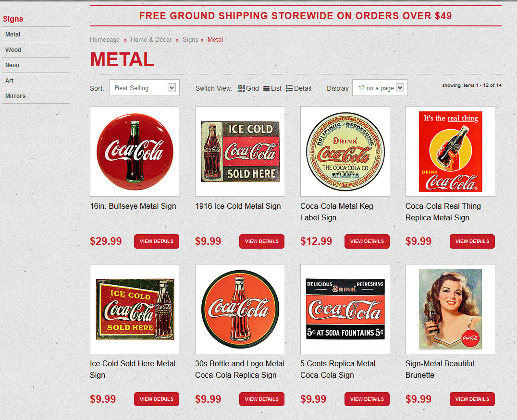Open the 1916 Ice Cold Metal Sign thumbnail
The image size is (517, 420).
pos(240,151)
